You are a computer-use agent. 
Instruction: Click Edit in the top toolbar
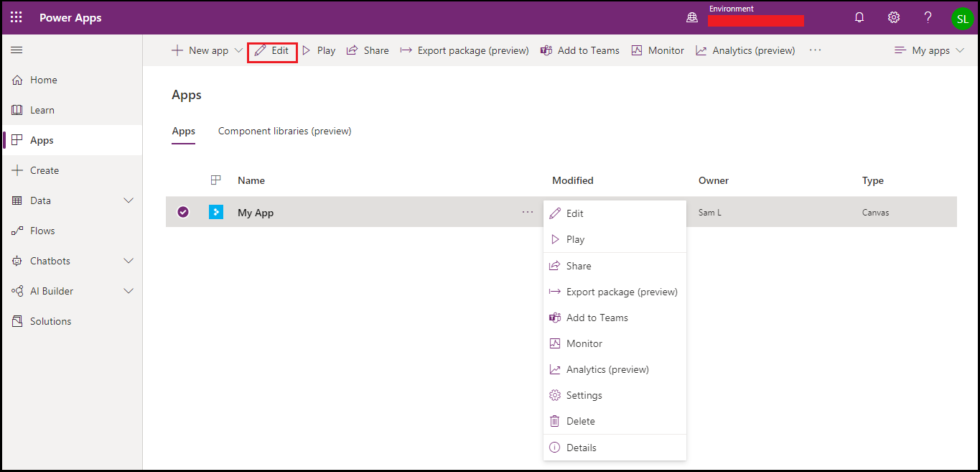(x=272, y=51)
